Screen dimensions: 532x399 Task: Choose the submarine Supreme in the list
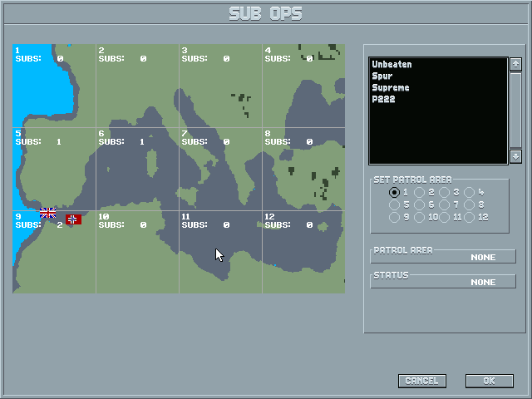coord(391,87)
